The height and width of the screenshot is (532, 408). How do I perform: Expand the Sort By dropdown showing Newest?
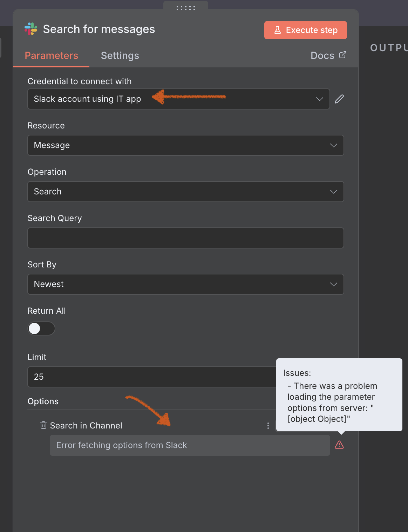[185, 284]
